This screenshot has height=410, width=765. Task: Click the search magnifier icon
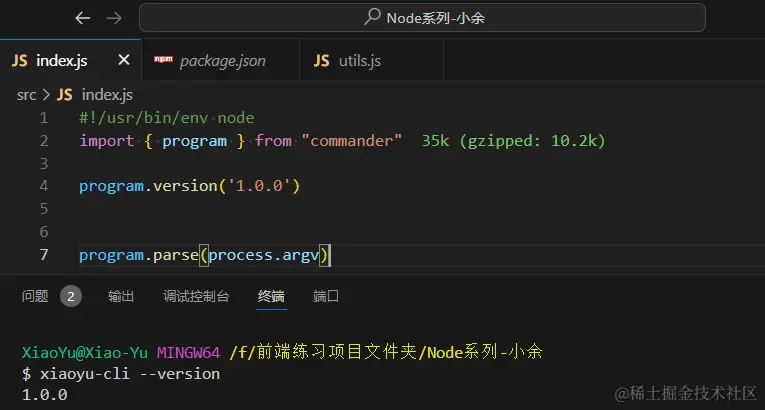pyautogui.click(x=372, y=17)
